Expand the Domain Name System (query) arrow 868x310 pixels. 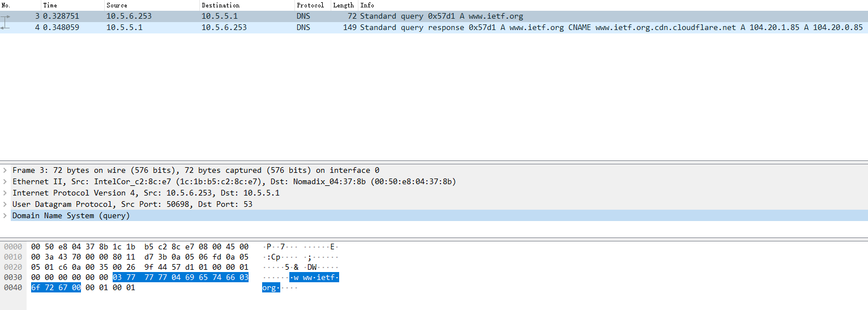pyautogui.click(x=5, y=216)
